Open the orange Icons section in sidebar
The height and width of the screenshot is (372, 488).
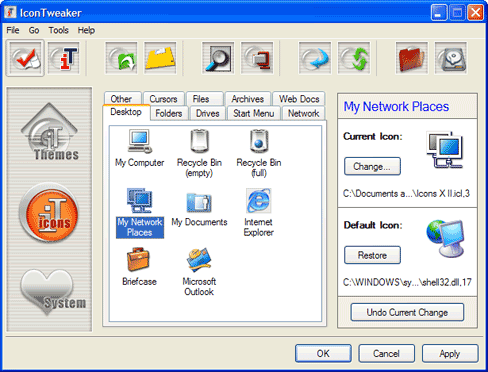pyautogui.click(x=49, y=212)
